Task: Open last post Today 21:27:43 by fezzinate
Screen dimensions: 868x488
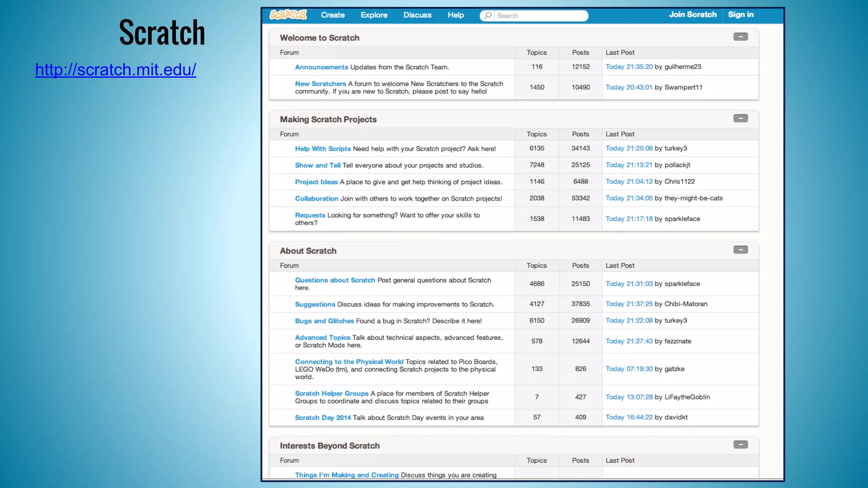Action: tap(629, 341)
